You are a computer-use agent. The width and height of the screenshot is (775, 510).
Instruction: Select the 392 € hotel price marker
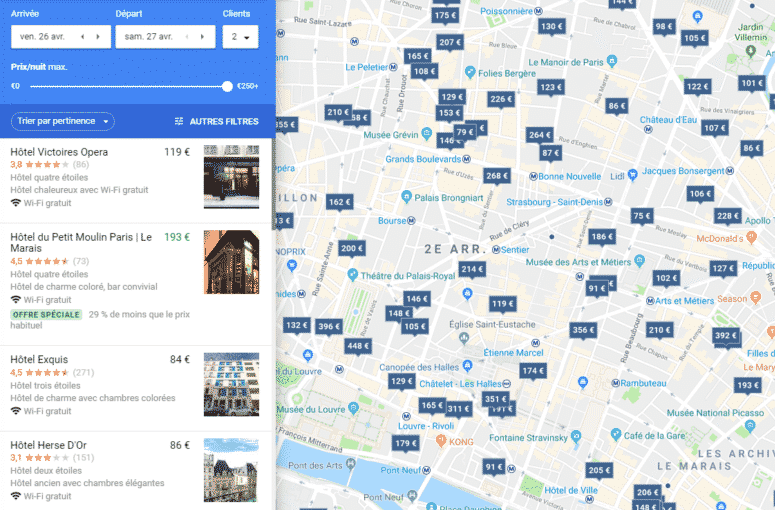[726, 336]
